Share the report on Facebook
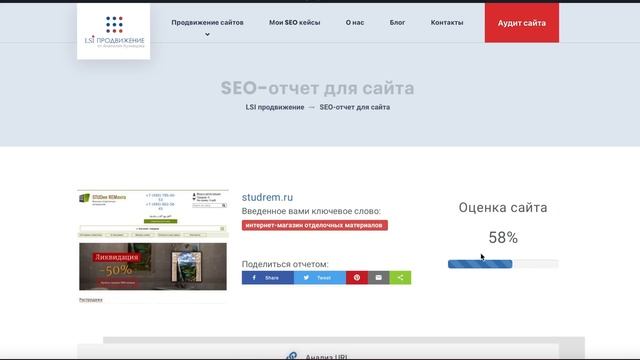This screenshot has height=360, width=640. (x=267, y=278)
